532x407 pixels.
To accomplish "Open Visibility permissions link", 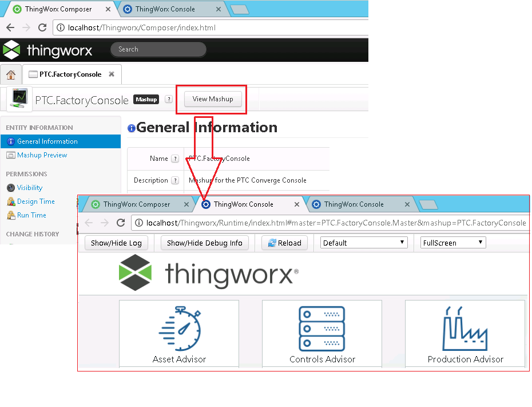I will click(30, 188).
